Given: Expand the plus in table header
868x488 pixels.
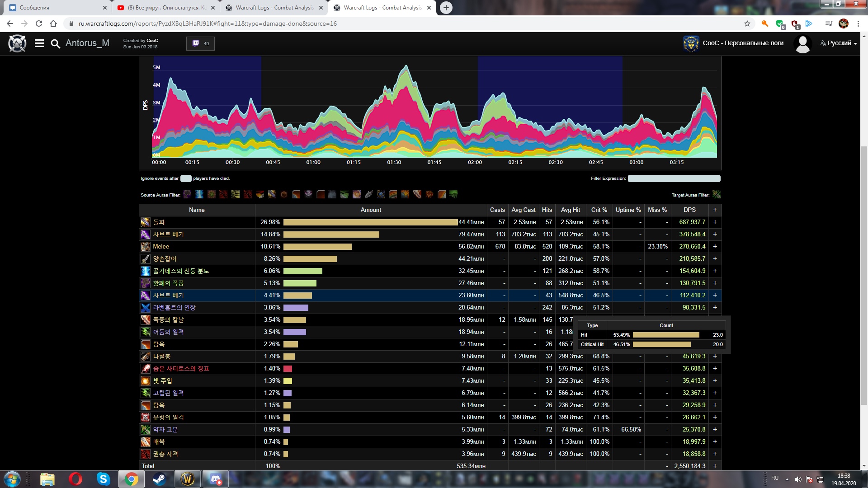Looking at the screenshot, I should (x=715, y=210).
